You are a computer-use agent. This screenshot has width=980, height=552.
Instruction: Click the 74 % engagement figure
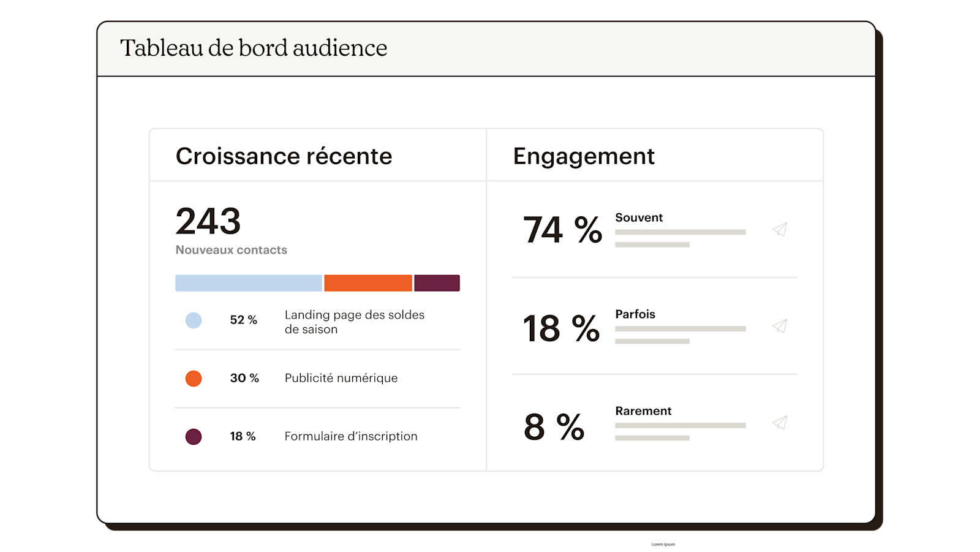(x=562, y=230)
